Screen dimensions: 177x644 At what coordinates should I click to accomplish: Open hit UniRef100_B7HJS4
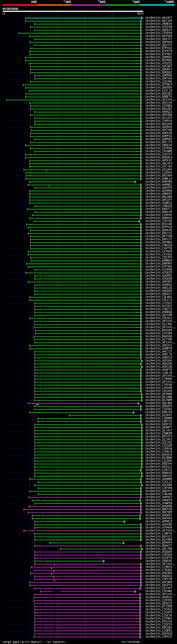159,622
